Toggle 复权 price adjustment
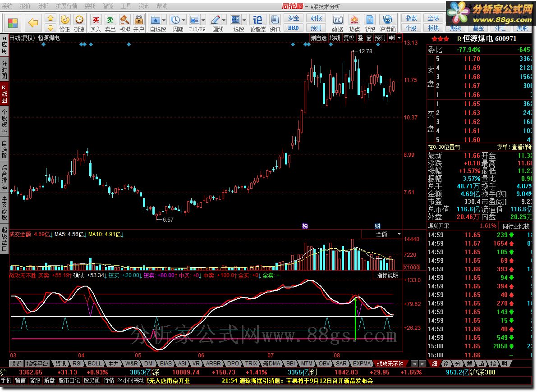Image resolution: width=537 pixels, height=392 pixels. point(349,38)
